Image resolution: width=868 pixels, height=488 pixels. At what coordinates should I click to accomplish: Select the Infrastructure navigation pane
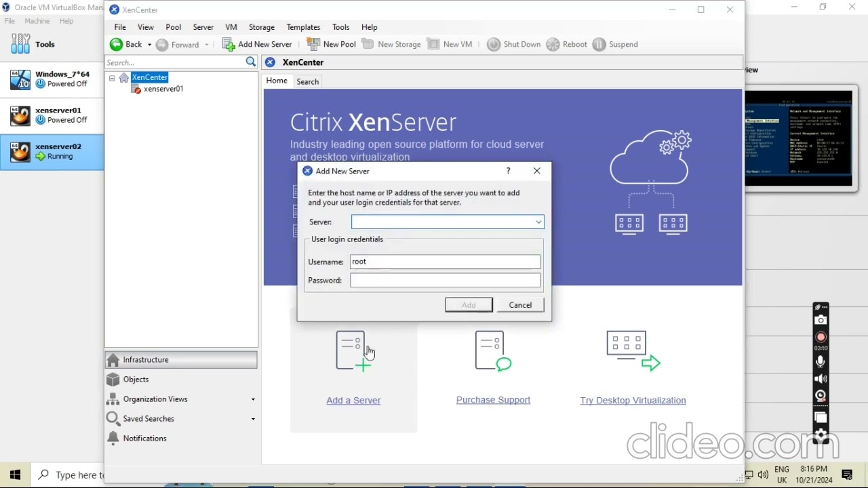(181, 360)
